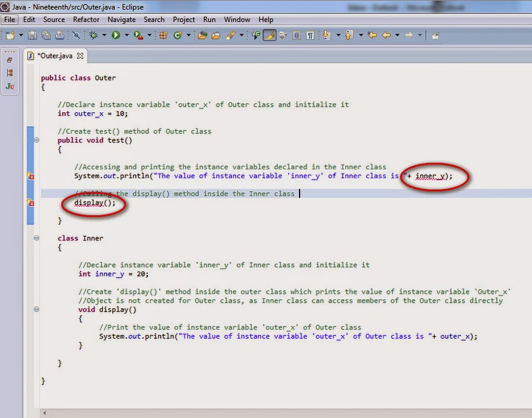Open the Run dropdown arrow
This screenshot has width=532, height=418.
(x=126, y=35)
